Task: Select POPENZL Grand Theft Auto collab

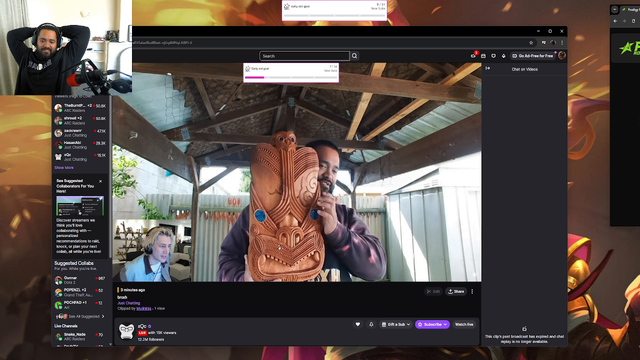Action: click(x=81, y=292)
